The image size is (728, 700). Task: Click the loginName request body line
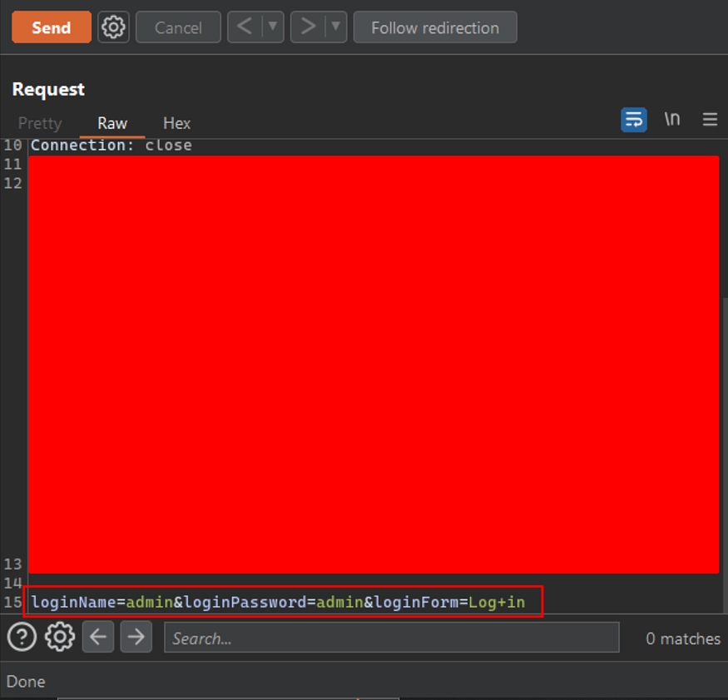279,602
